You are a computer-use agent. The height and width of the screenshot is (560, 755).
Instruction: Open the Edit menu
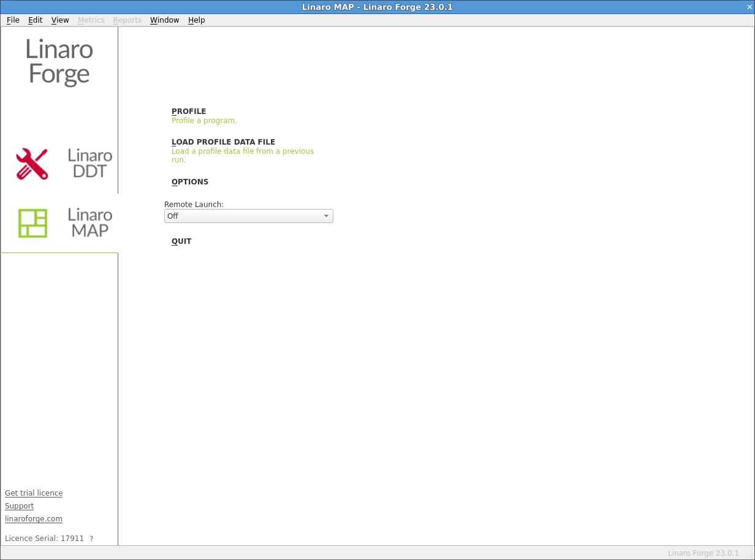pyautogui.click(x=36, y=20)
